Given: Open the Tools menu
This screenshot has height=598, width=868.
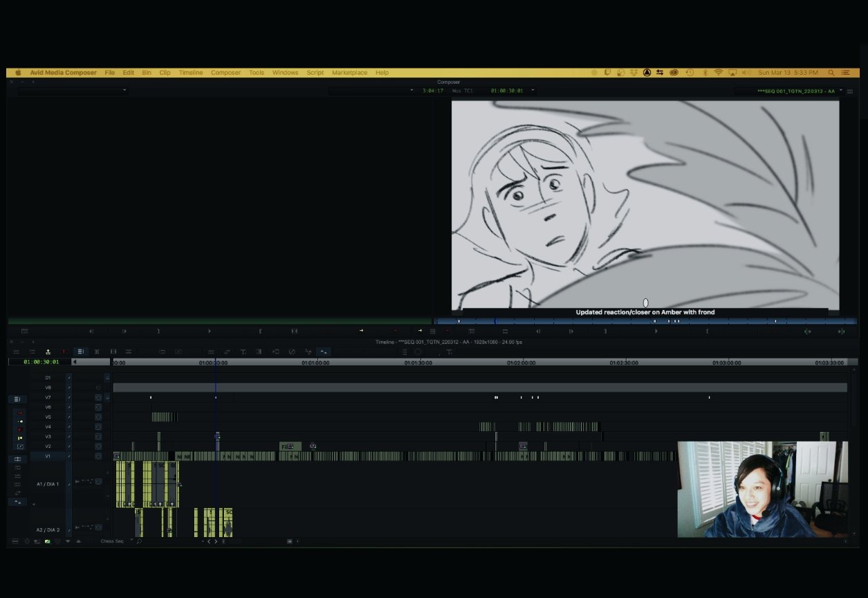Looking at the screenshot, I should [257, 73].
